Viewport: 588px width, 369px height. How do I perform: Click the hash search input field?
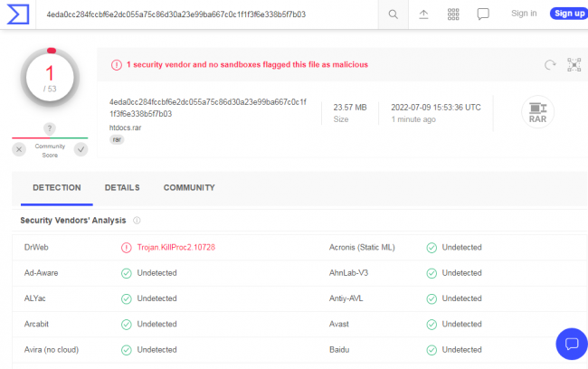[207, 14]
